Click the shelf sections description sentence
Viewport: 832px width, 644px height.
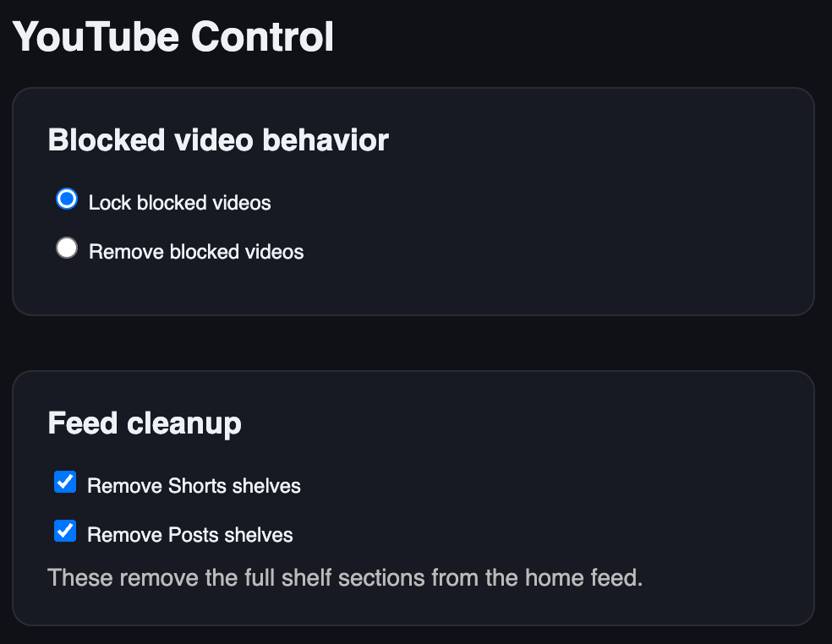345,577
